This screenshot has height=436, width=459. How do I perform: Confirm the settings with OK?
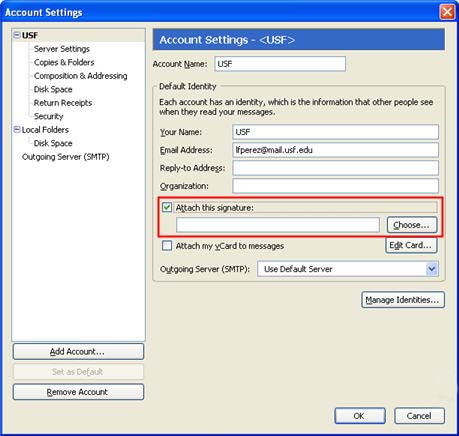360,416
